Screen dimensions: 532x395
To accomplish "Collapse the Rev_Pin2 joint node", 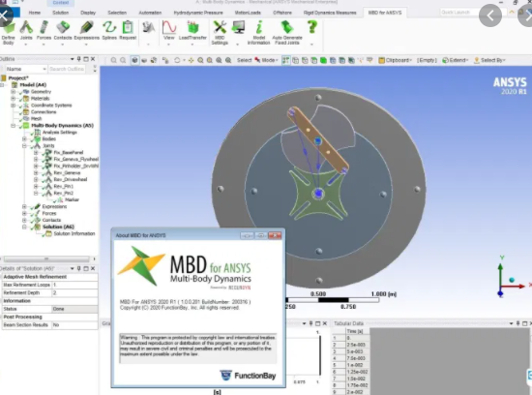I will click(36, 193).
